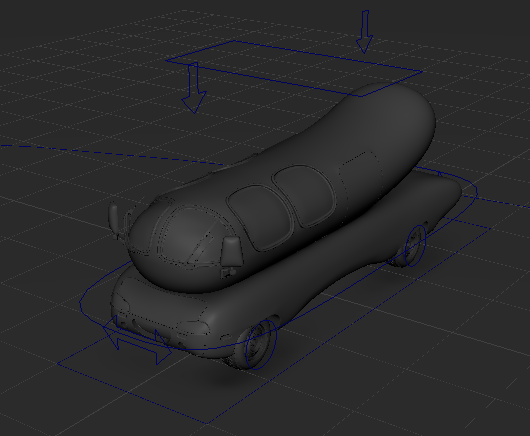530x436 pixels.
Task: Pick the double-arrow steering control at front bumper
Action: [x=137, y=340]
